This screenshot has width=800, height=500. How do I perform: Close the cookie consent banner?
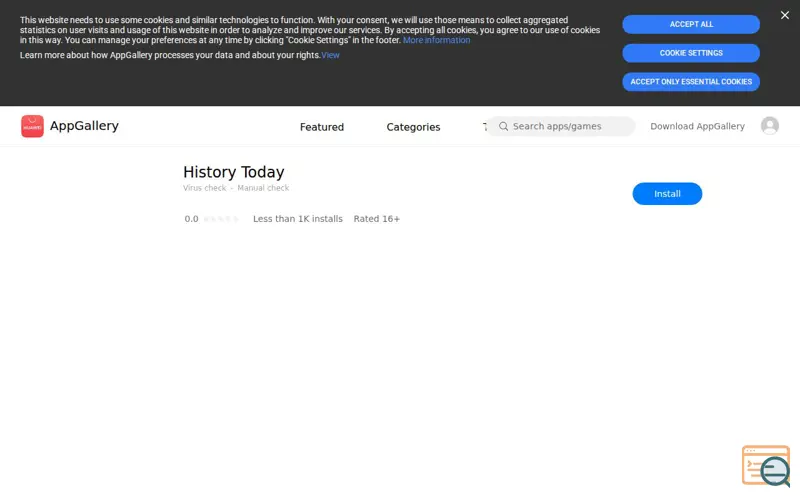tap(785, 15)
